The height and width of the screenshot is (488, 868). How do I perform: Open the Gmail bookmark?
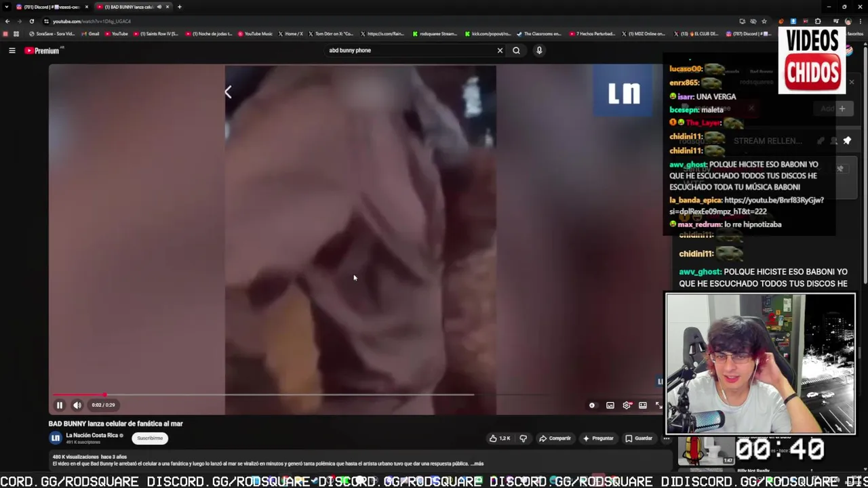click(90, 34)
